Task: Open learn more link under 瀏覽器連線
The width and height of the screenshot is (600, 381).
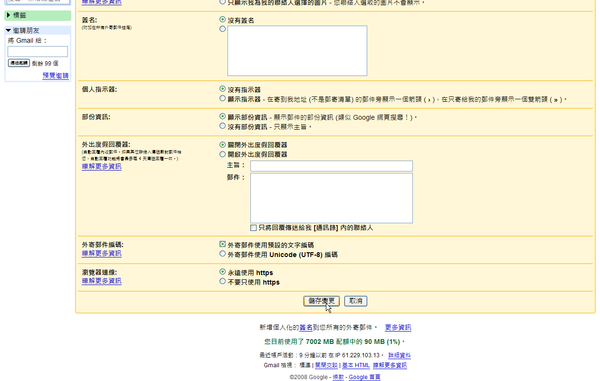Action: pyautogui.click(x=101, y=281)
